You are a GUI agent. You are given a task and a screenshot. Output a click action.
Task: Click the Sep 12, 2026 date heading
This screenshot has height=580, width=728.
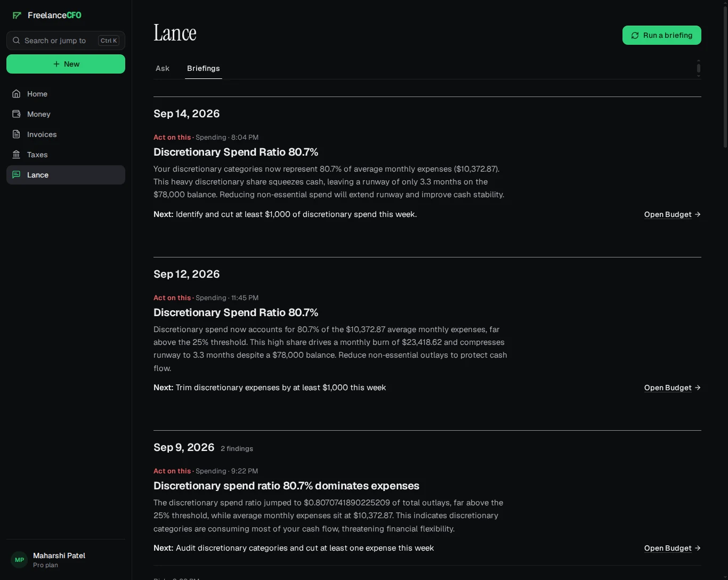187,274
